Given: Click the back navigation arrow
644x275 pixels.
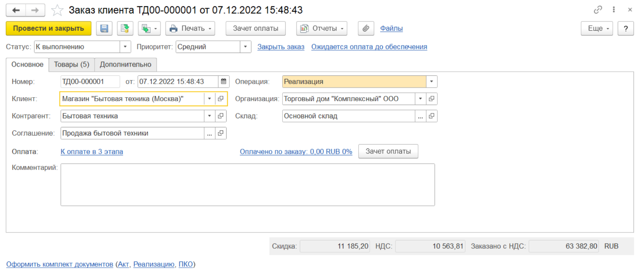Looking at the screenshot, I should coord(16,10).
